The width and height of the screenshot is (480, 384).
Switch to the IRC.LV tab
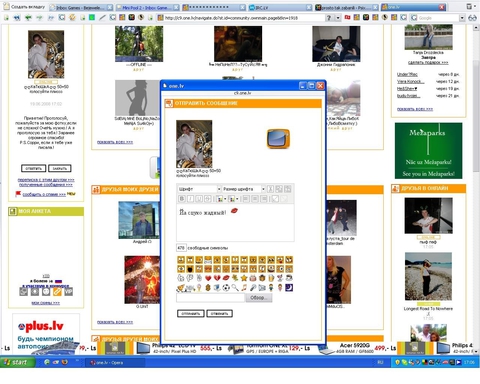tap(280, 7)
